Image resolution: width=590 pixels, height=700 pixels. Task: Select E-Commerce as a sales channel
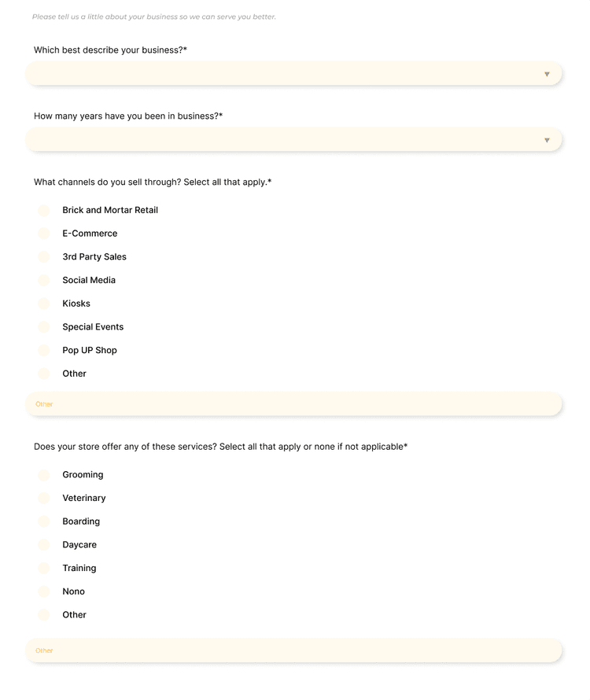point(44,234)
